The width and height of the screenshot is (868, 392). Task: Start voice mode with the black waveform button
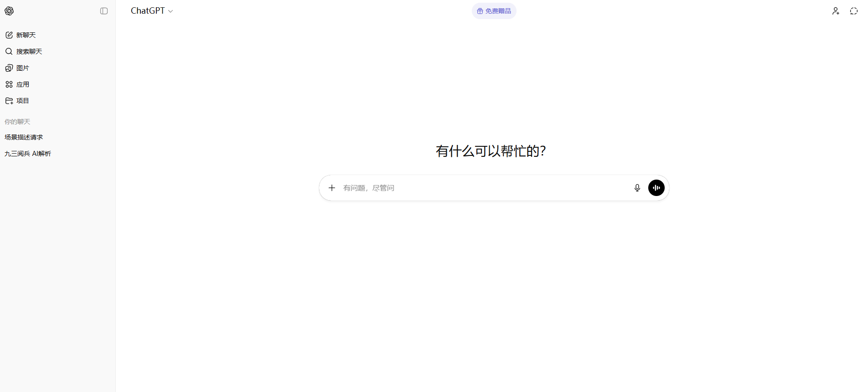click(656, 188)
